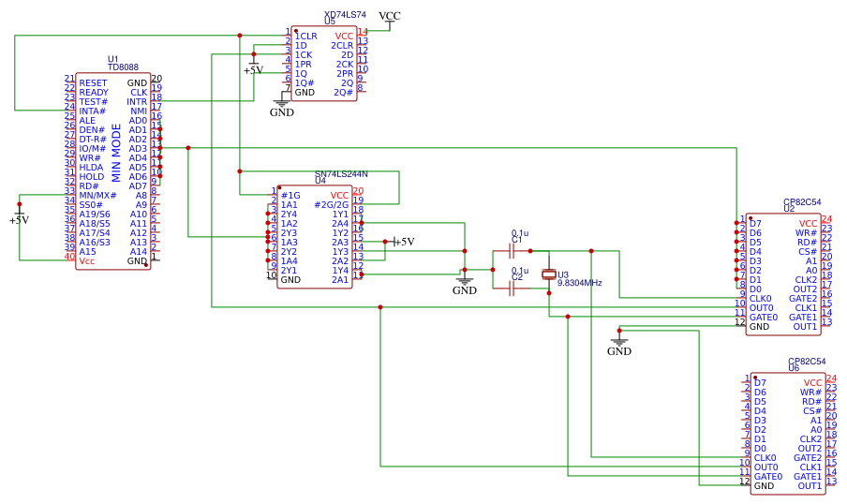Viewport: 847px width, 504px height.
Task: Click the GATE0 pin label on U2
Action: [x=764, y=318]
